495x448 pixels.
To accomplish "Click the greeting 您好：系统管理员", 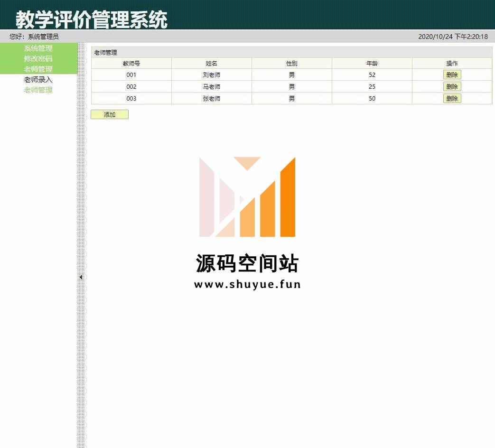I will pyautogui.click(x=34, y=37).
